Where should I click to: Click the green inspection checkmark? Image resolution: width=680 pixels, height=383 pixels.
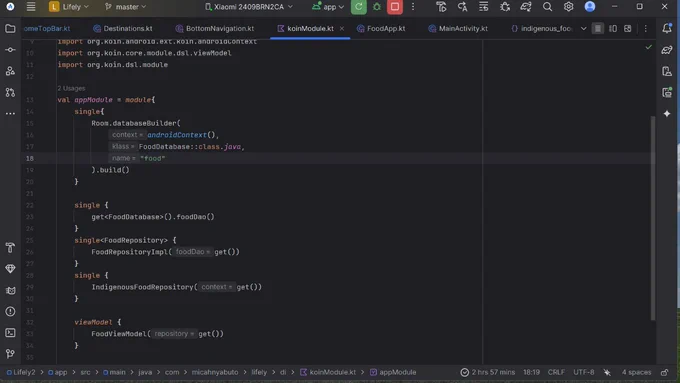648,47
